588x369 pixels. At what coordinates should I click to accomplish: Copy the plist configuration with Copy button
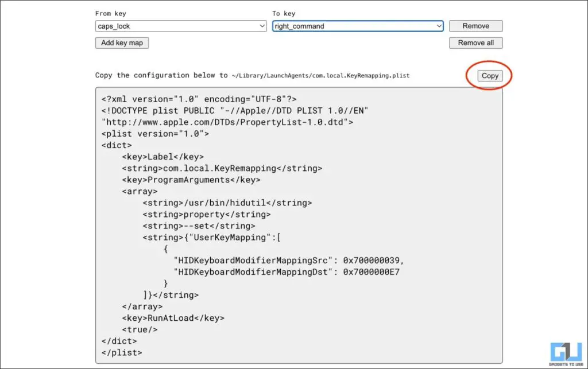point(490,76)
